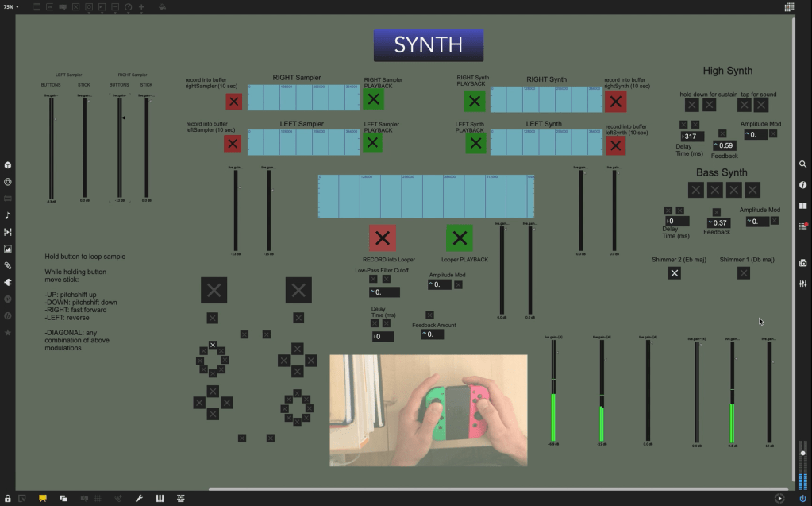Open the search icon in right sidebar

(802, 164)
